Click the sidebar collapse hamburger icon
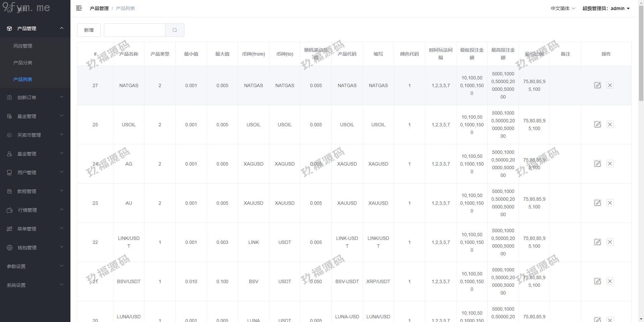644x322 pixels. tap(79, 8)
